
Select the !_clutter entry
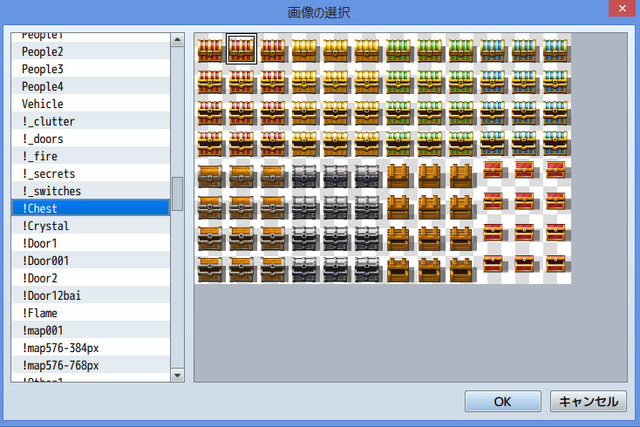point(91,121)
